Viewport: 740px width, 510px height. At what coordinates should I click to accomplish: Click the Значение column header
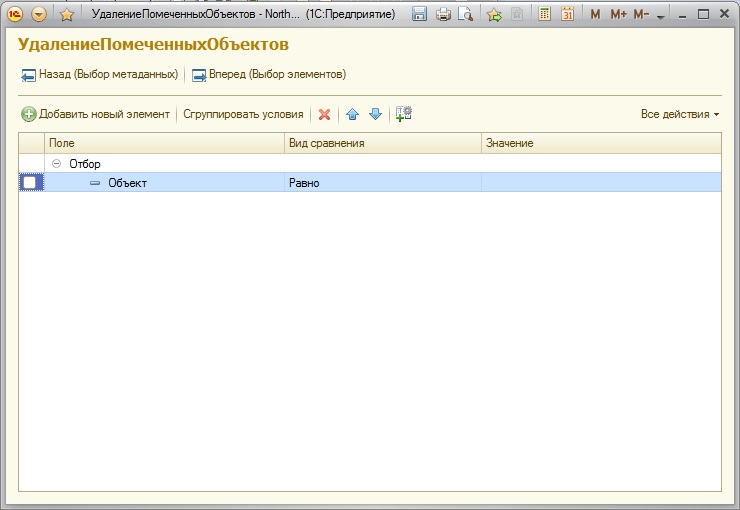(601, 143)
